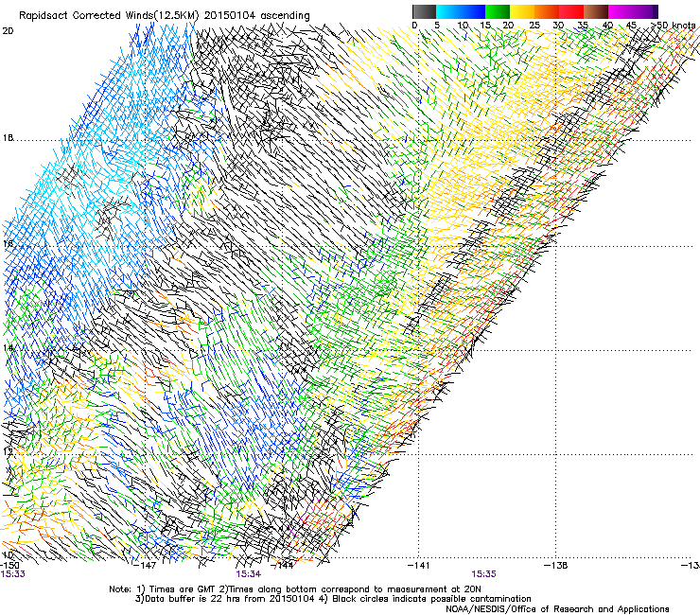Click the latitude label '12' on the left axis
This screenshot has height=615, width=700.
8,451
